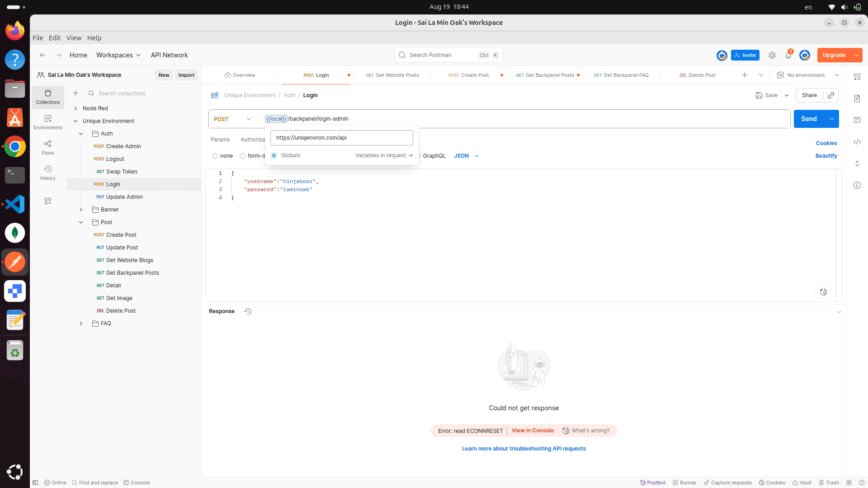The image size is (868, 488).
Task: Copy request link icon next to Share
Action: (x=831, y=95)
